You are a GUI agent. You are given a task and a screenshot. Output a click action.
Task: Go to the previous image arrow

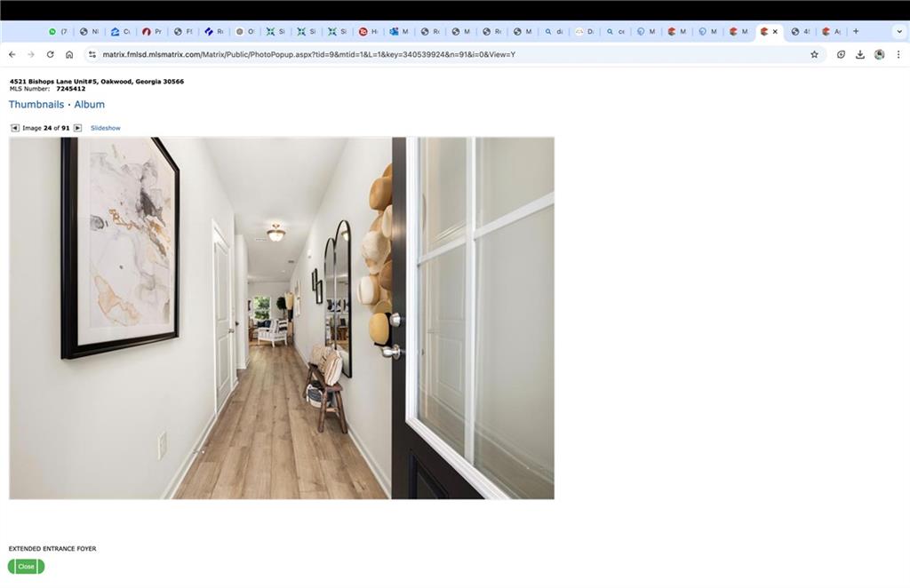tap(15, 128)
